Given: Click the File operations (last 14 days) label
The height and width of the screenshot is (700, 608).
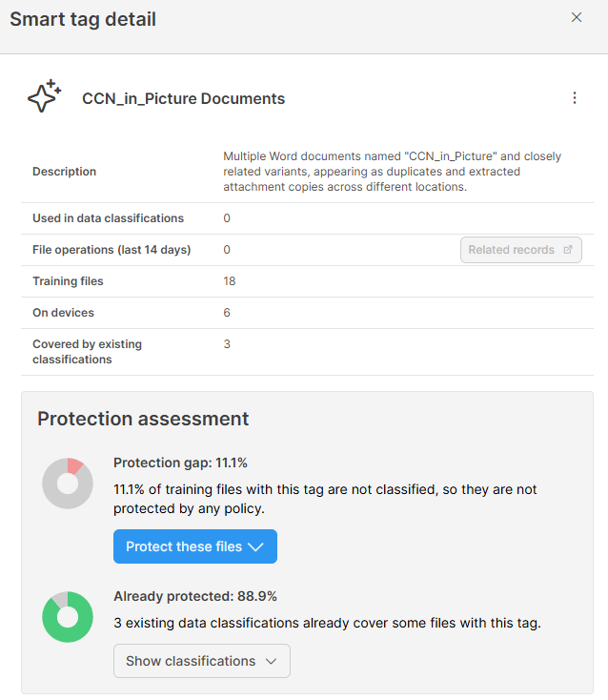Looking at the screenshot, I should pos(111,250).
